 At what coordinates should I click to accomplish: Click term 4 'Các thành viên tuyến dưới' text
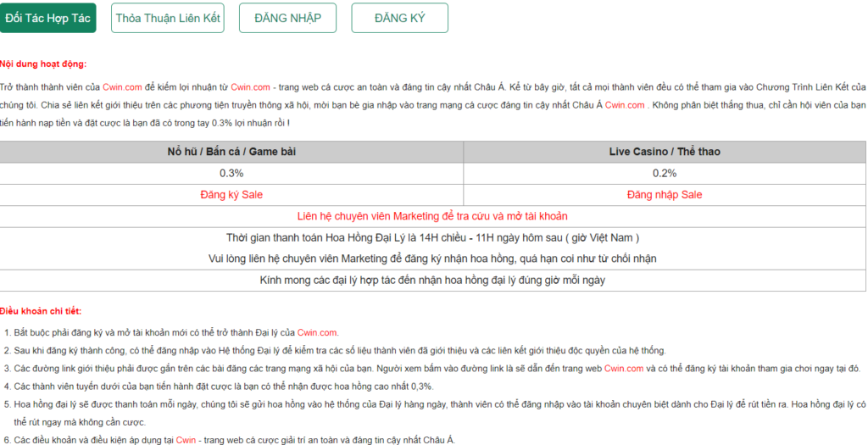click(x=224, y=387)
